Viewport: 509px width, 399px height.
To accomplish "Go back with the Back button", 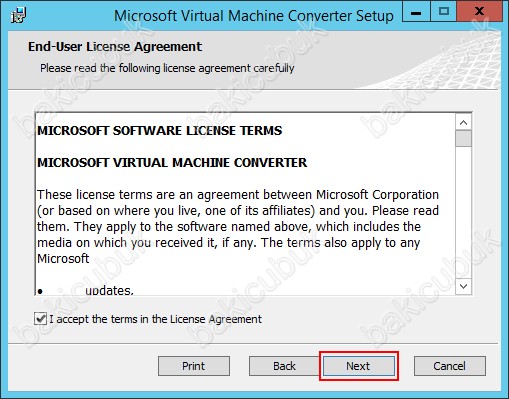I will pyautogui.click(x=284, y=366).
